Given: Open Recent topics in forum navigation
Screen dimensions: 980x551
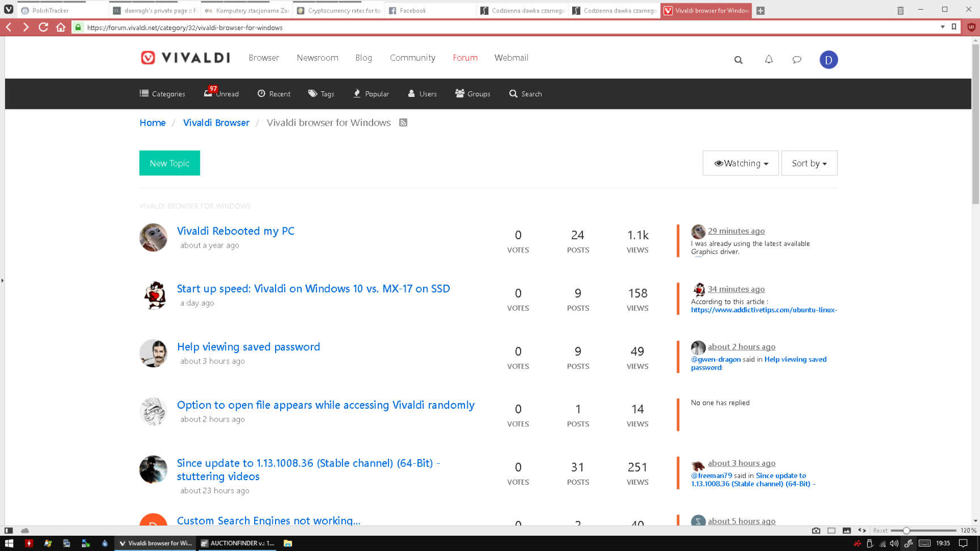Looking at the screenshot, I should tap(274, 94).
